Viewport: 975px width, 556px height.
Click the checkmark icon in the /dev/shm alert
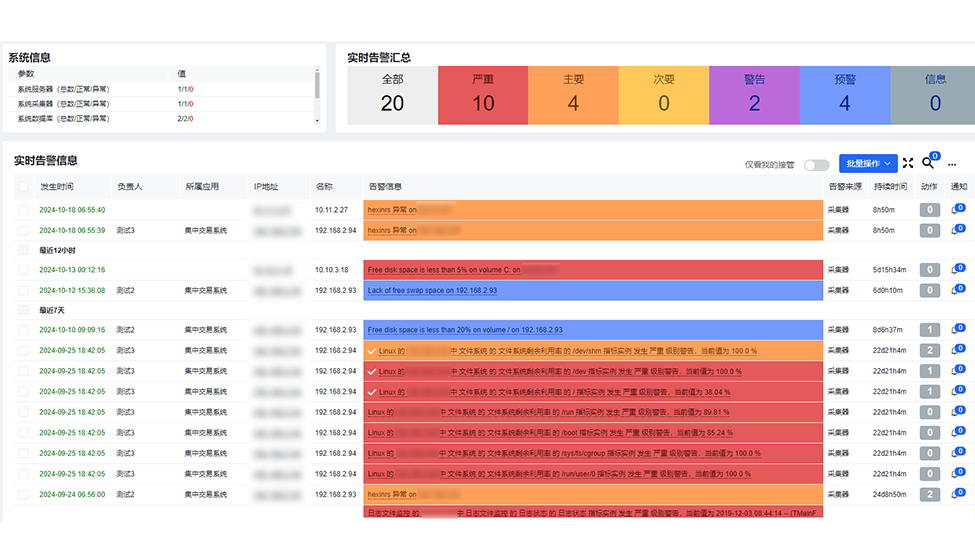coord(372,351)
